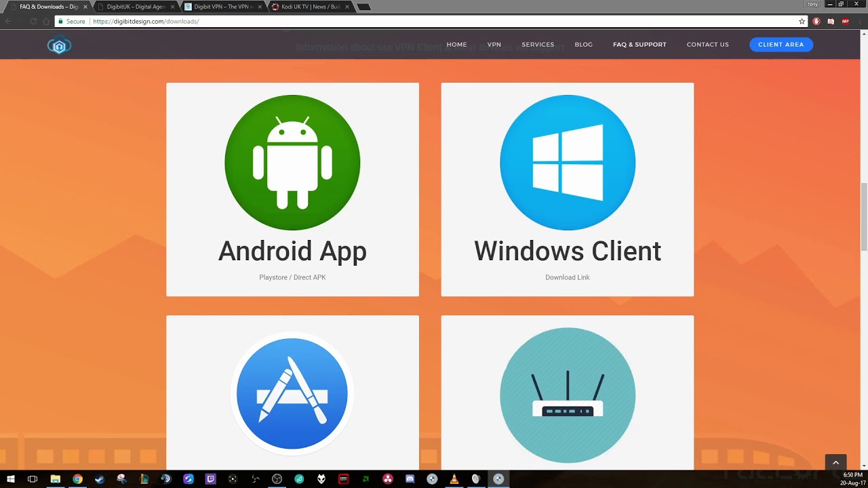Click the green Android robot icon

[292, 163]
